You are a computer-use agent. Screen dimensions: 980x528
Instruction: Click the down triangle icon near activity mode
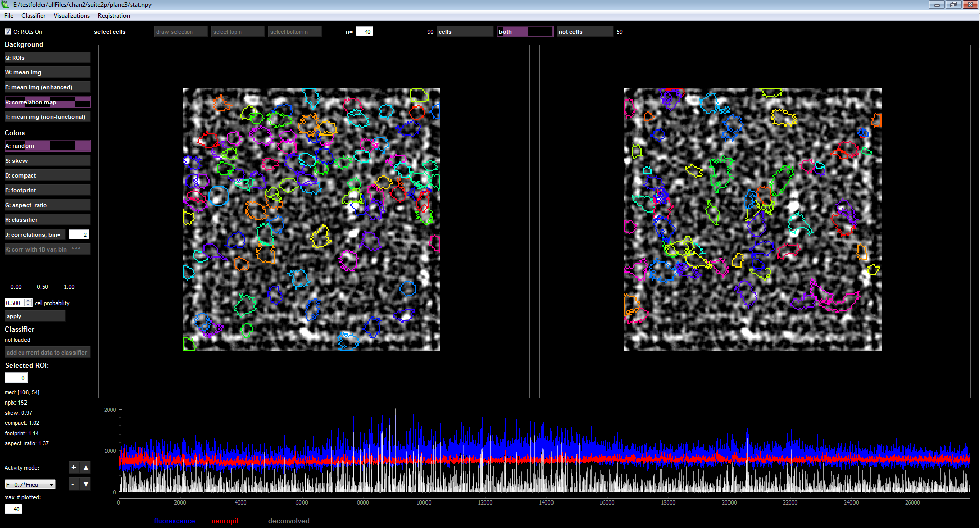point(86,484)
